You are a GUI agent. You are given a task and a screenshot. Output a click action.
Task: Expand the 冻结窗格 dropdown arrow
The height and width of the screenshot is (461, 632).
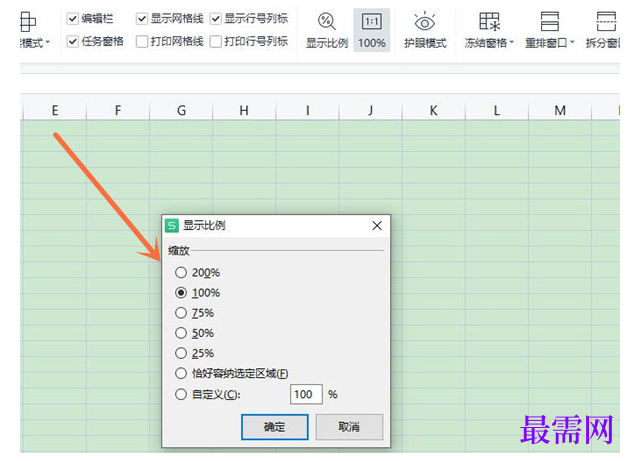(x=511, y=42)
